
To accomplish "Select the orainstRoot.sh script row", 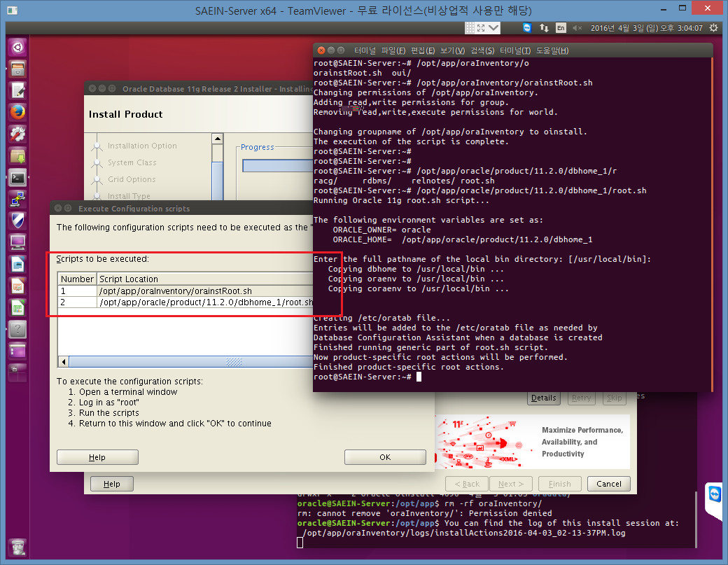I will click(185, 291).
